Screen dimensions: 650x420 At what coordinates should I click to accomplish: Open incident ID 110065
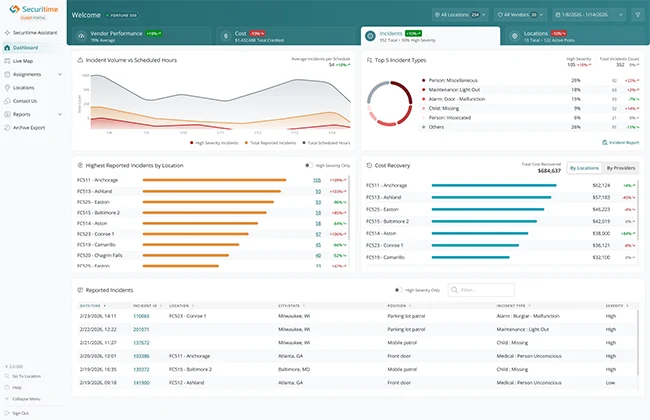click(x=141, y=316)
